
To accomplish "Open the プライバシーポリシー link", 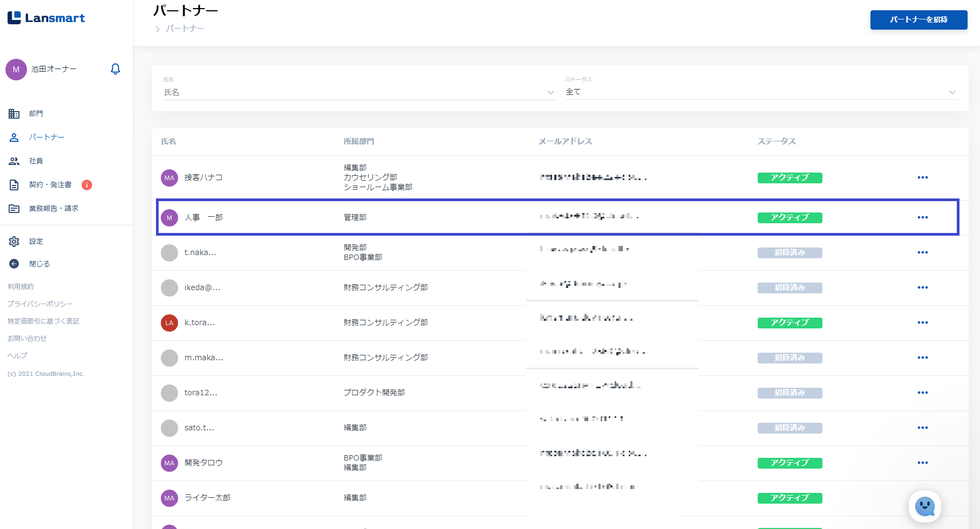I will (x=40, y=304).
